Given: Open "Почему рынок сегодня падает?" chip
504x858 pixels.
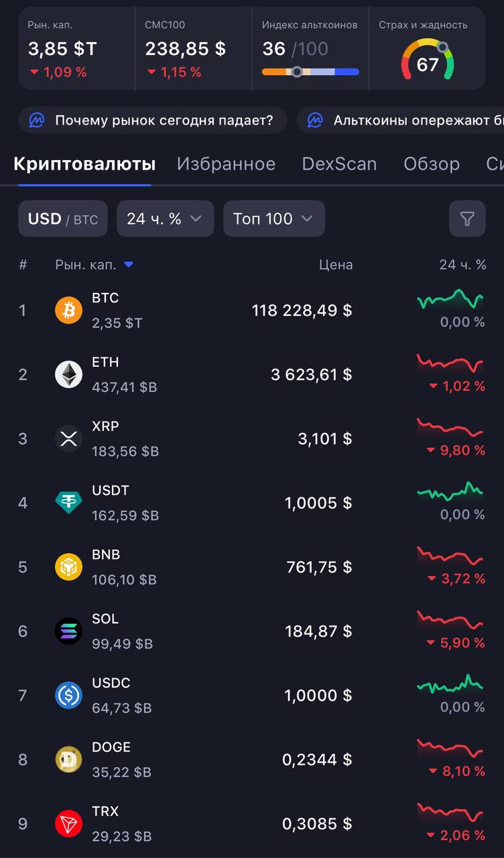Looking at the screenshot, I should tap(153, 121).
